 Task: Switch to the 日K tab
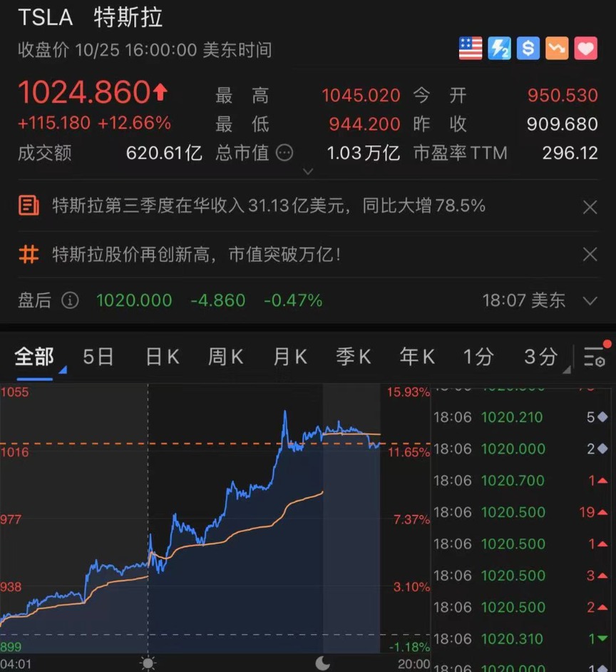click(x=161, y=357)
